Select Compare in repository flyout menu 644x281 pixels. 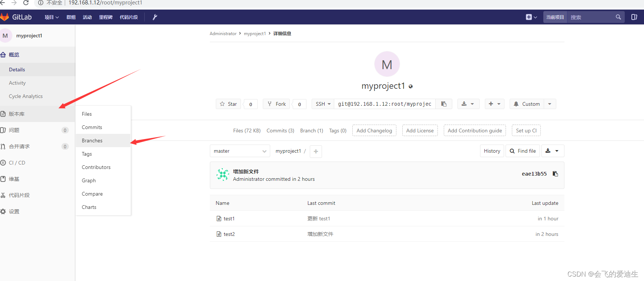coord(103,194)
